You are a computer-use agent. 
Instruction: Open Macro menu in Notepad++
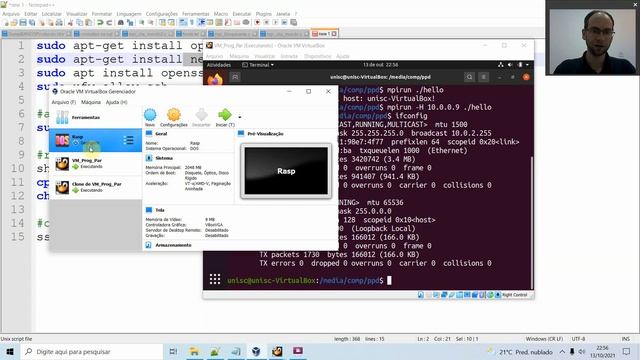(x=221, y=14)
